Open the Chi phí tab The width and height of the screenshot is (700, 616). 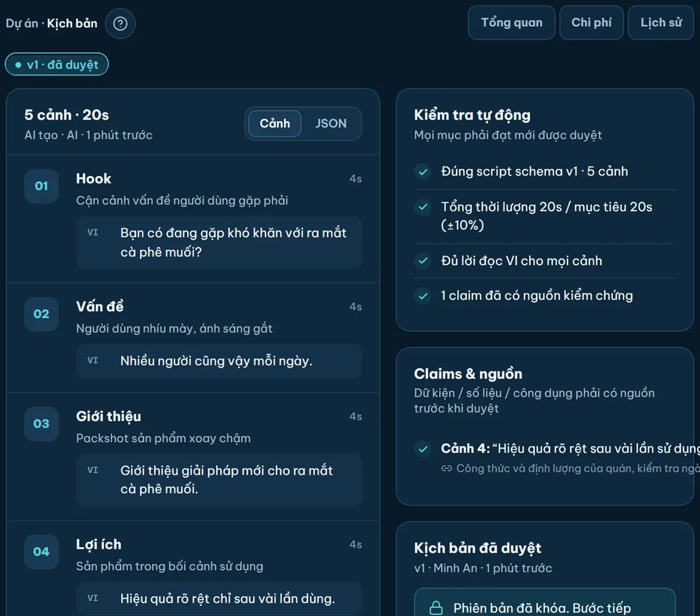click(x=591, y=23)
